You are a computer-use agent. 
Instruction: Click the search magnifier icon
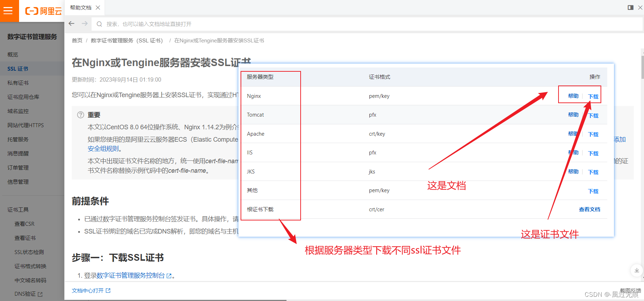point(99,24)
